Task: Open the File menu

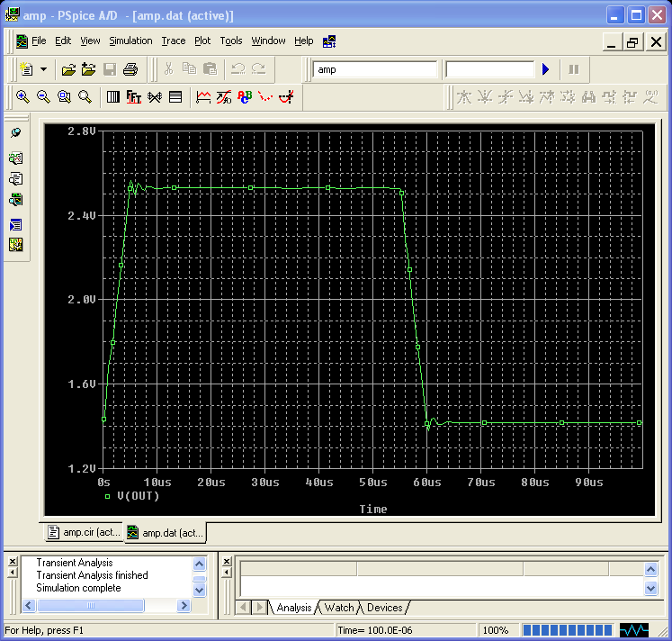Action: (x=39, y=41)
